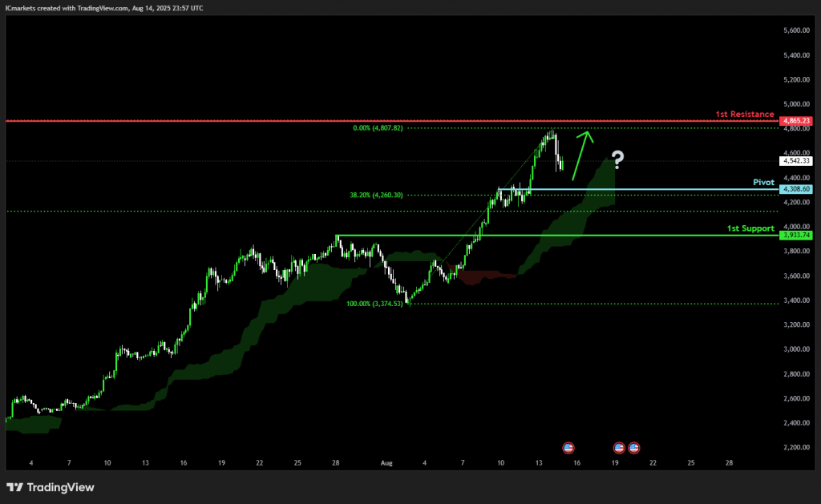Click the red 4,865.23 price tag
This screenshot has width=821, height=504.
pyautogui.click(x=796, y=121)
